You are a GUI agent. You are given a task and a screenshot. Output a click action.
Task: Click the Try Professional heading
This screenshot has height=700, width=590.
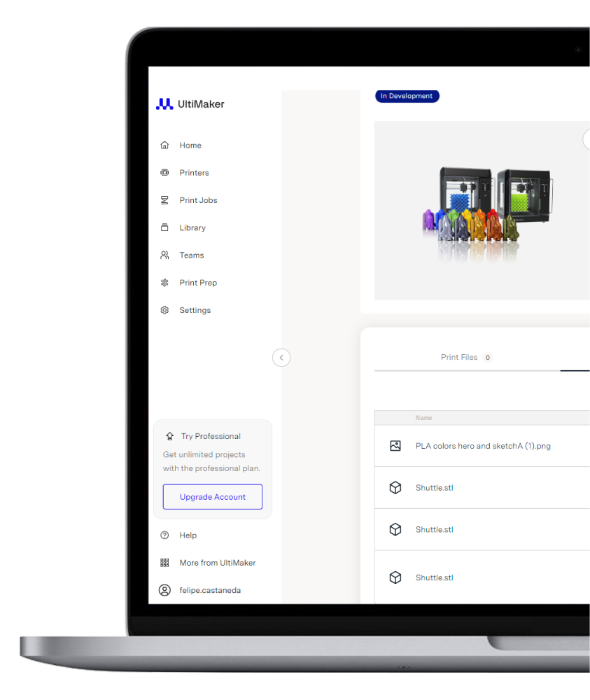coord(211,436)
